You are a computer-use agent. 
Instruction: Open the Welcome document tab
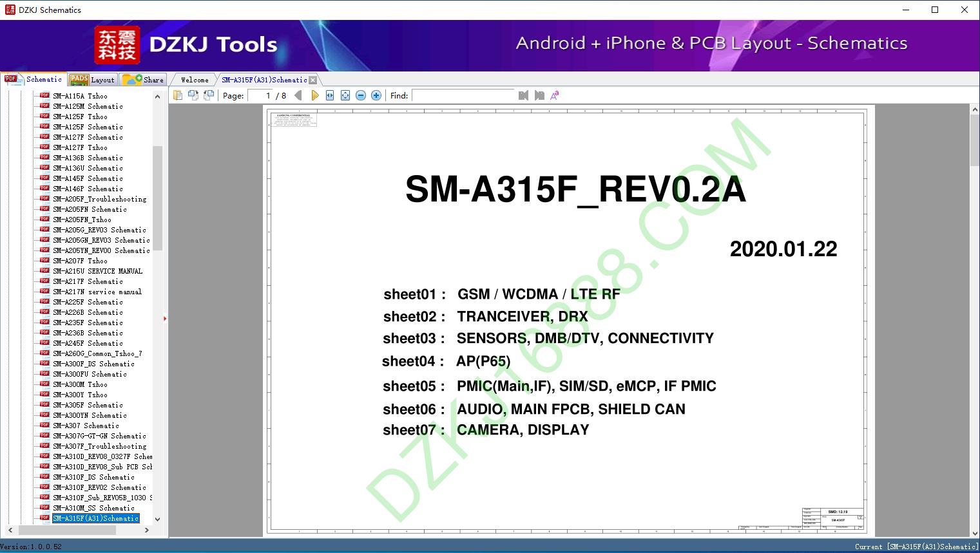(x=195, y=80)
